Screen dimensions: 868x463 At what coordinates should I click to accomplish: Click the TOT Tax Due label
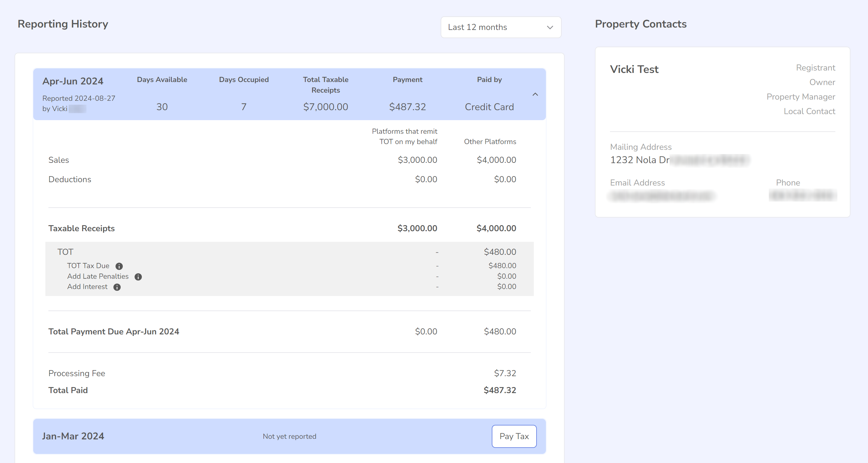click(88, 266)
